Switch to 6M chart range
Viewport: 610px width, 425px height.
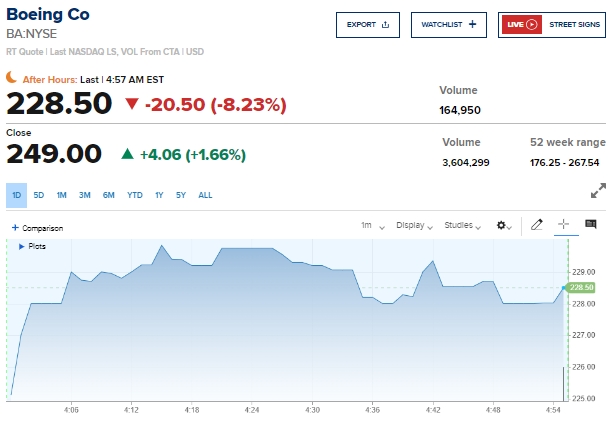pyautogui.click(x=109, y=195)
